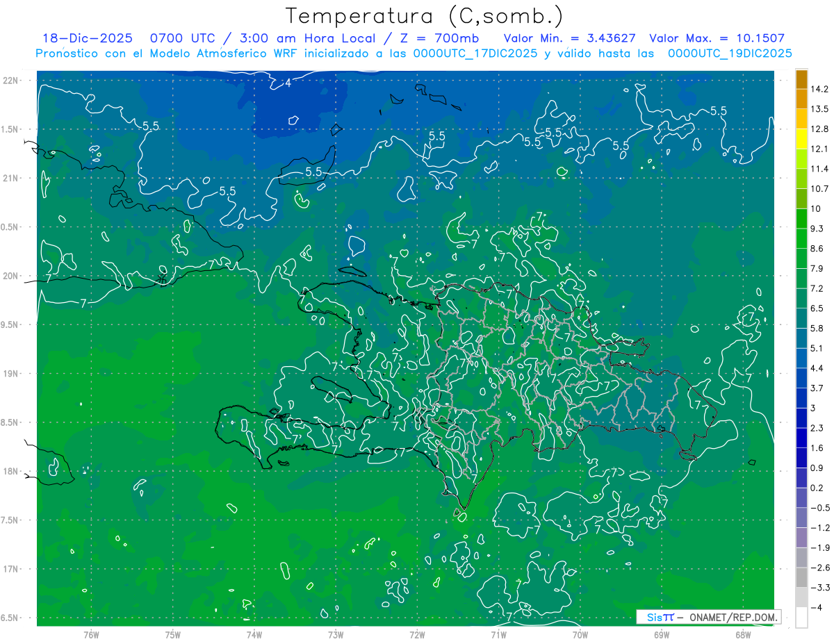Image resolution: width=834 pixels, height=644 pixels.
Task: Click the 'Valor Max. = 10.1507' readout
Action: (x=717, y=38)
